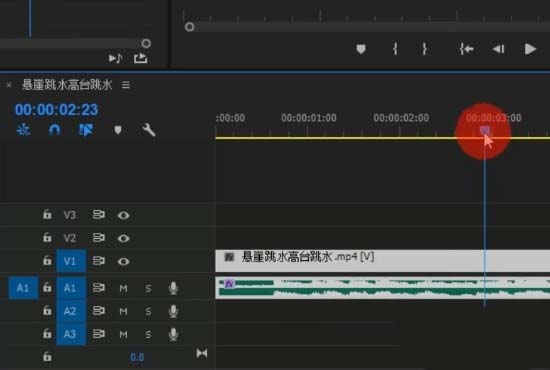Mute audio track A1
Image resolution: width=550 pixels, height=370 pixels.
(123, 288)
